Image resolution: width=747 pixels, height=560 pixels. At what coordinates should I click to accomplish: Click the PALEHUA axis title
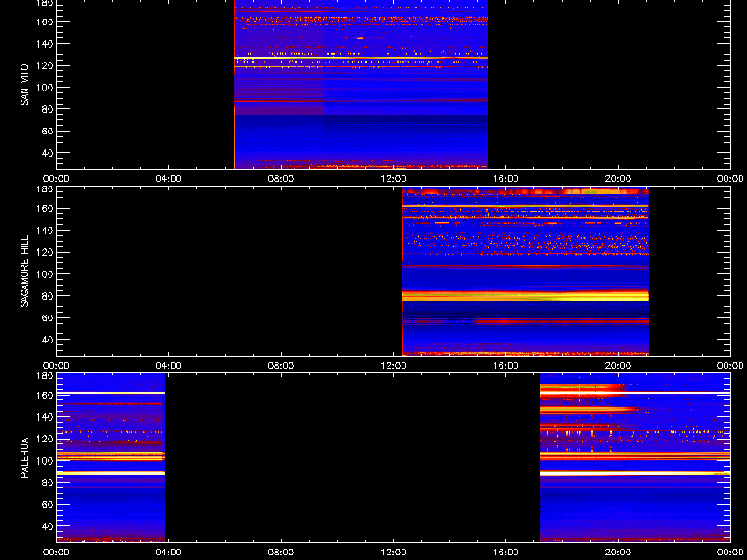24,457
